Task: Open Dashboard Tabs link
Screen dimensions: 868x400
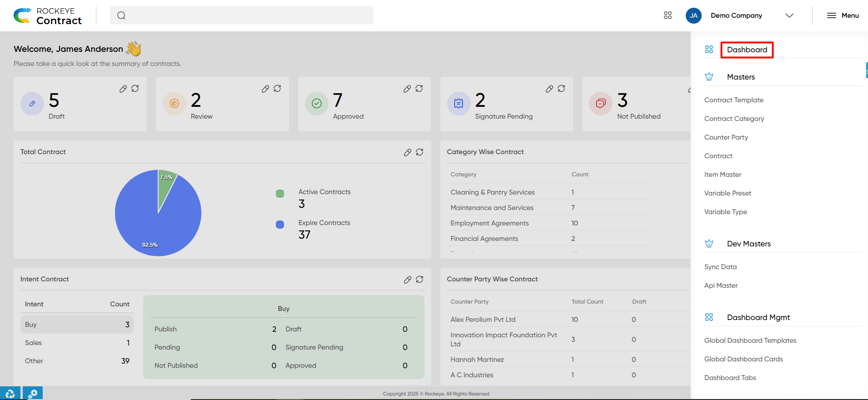Action: [x=730, y=378]
